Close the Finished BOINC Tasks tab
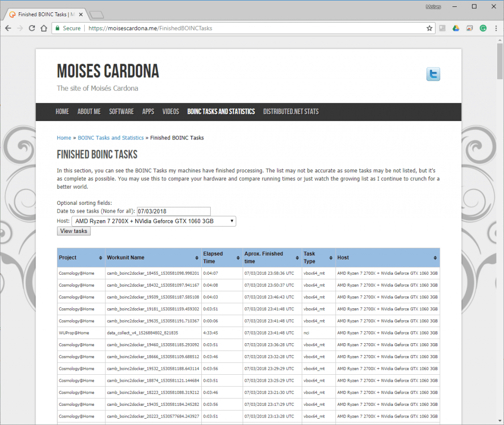This screenshot has height=425, width=504. (x=81, y=14)
